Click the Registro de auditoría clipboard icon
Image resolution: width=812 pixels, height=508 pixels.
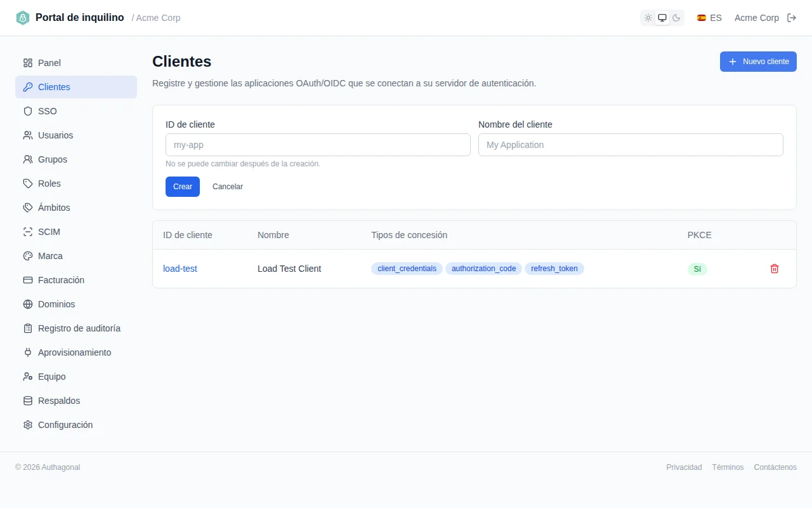(28, 328)
